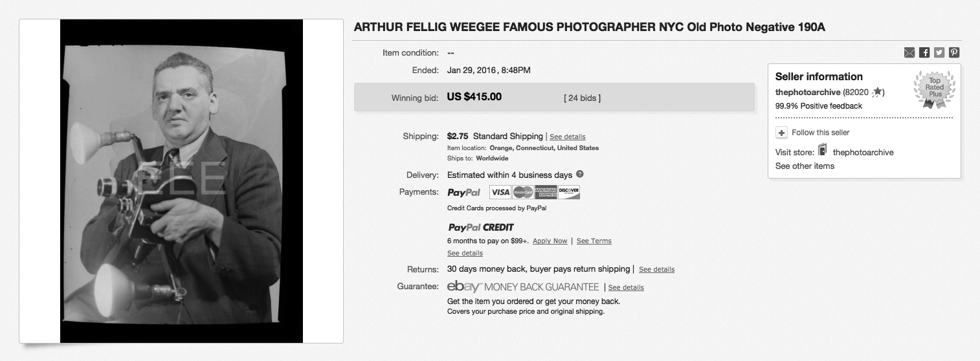View returns policy See details link

pyautogui.click(x=656, y=270)
